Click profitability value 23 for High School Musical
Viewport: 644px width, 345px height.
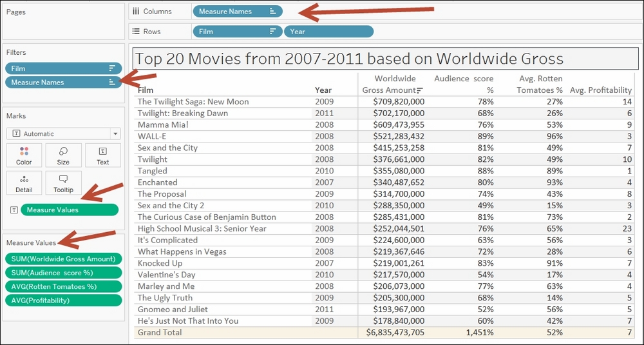[x=627, y=228]
